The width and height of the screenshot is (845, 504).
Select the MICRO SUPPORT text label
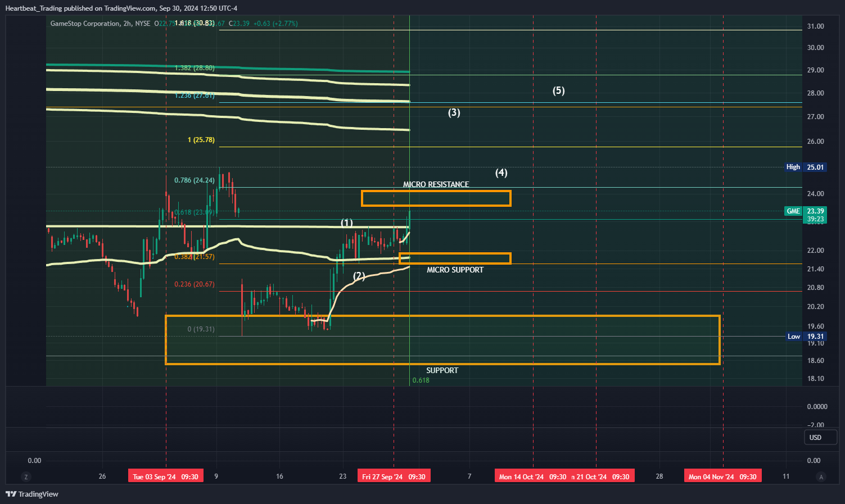point(455,270)
